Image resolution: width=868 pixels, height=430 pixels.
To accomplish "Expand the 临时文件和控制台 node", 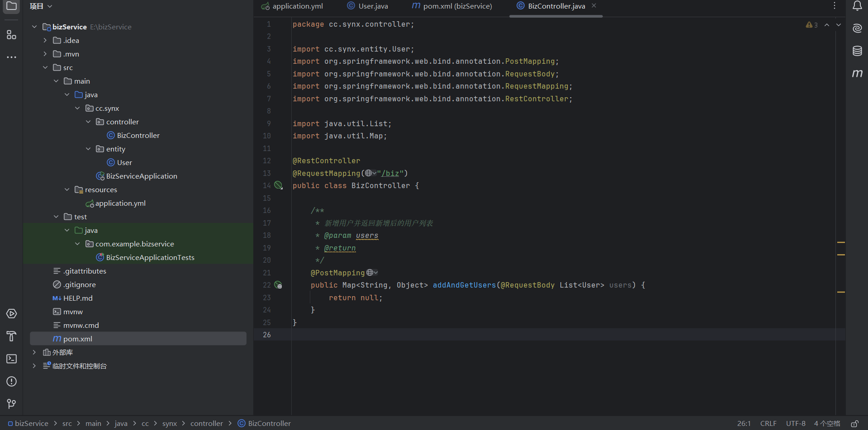I will (34, 366).
